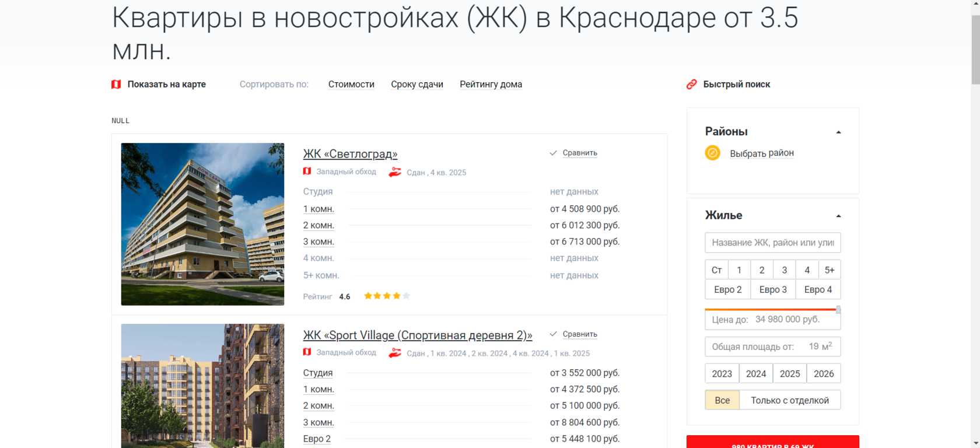Select the Только с отделкой option

click(x=790, y=400)
